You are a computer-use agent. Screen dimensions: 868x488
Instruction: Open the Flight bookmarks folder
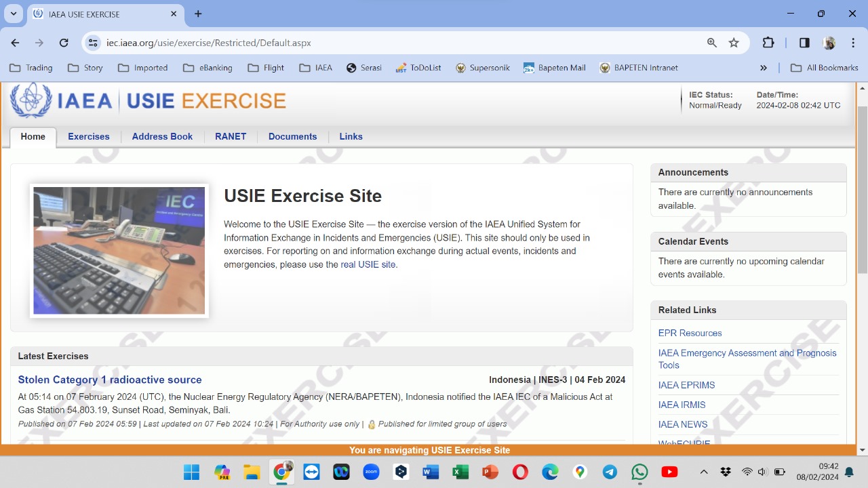(266, 68)
